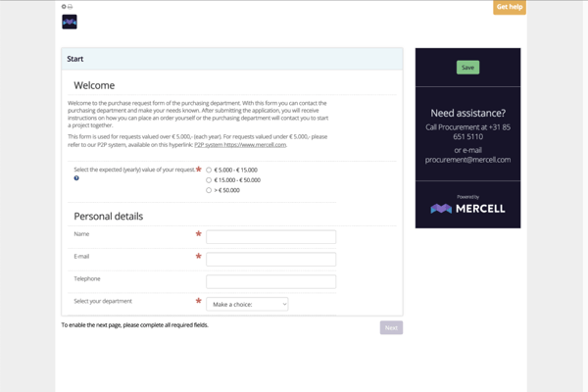Viewport: 588px width, 392px height.
Task: Select the > € 50.000 option
Action: (209, 190)
